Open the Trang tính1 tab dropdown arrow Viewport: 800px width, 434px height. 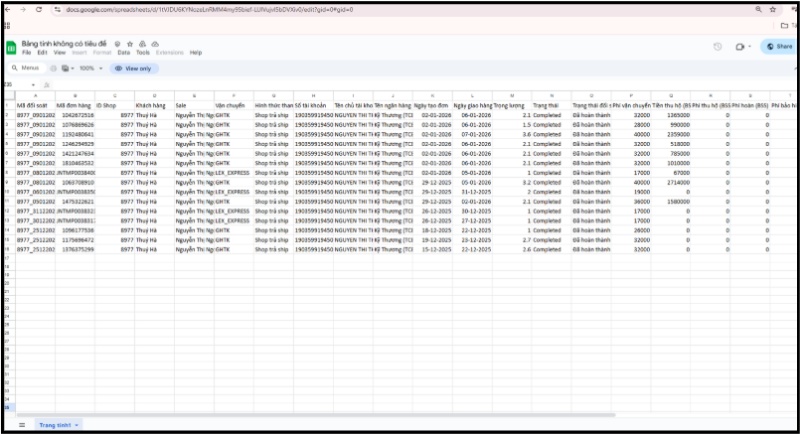[x=77, y=425]
